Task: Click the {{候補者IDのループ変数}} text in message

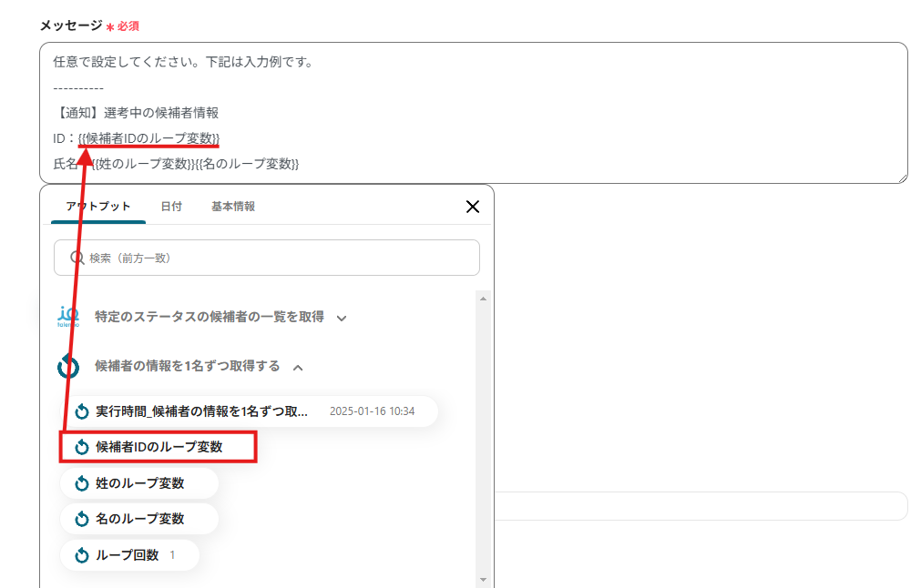Action: [x=148, y=138]
